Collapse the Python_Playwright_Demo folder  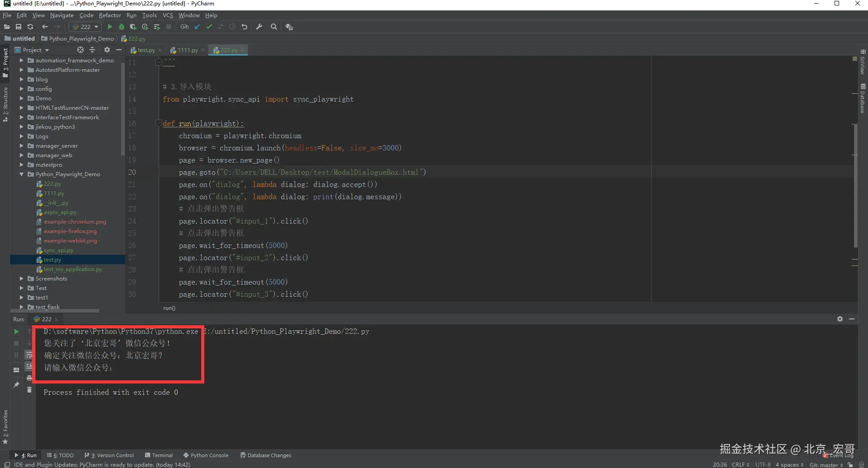21,174
